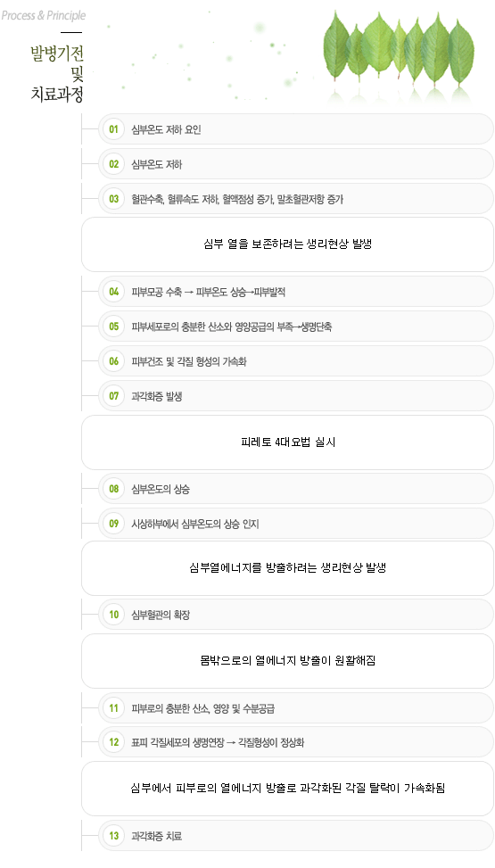Select the 03 circular number icon
Viewport: 495px width, 868px height.
click(113, 199)
